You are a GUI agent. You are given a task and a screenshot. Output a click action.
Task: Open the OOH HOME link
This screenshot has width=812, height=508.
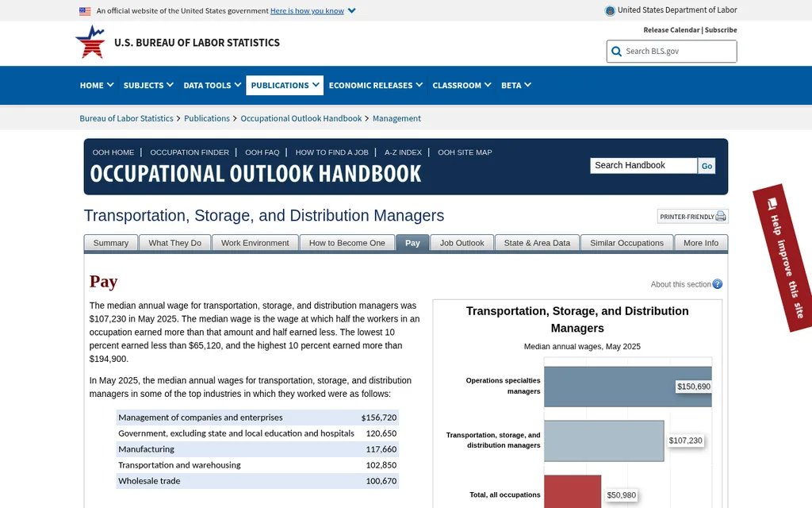point(113,152)
